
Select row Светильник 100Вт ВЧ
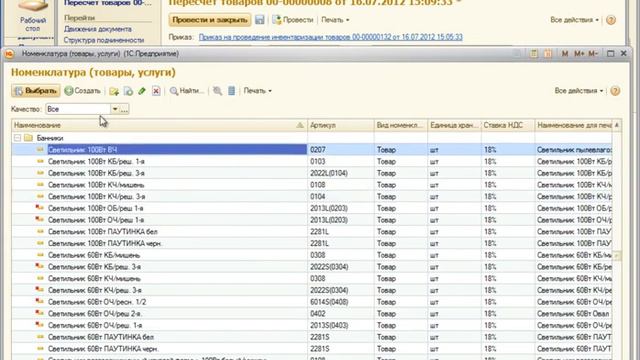click(312, 150)
